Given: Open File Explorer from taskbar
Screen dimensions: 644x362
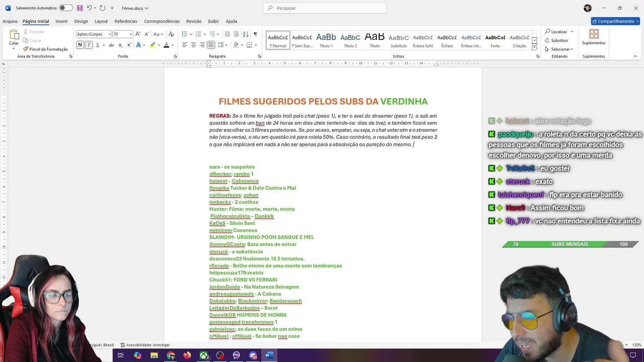Looking at the screenshot, I should (x=154, y=355).
